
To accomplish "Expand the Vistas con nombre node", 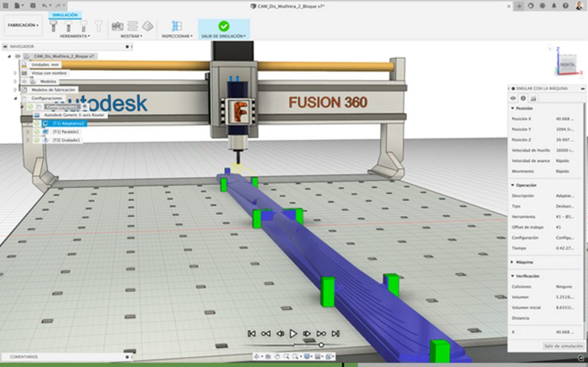I will [16, 73].
